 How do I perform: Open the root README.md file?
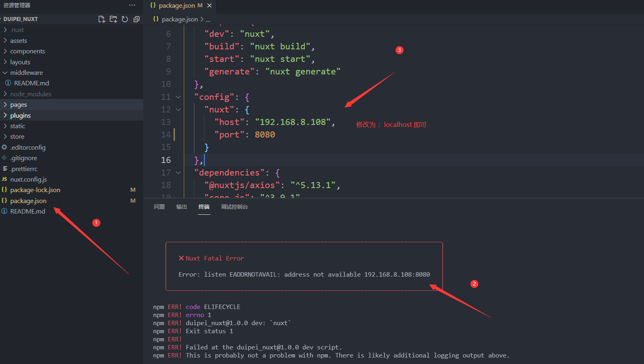72,211
